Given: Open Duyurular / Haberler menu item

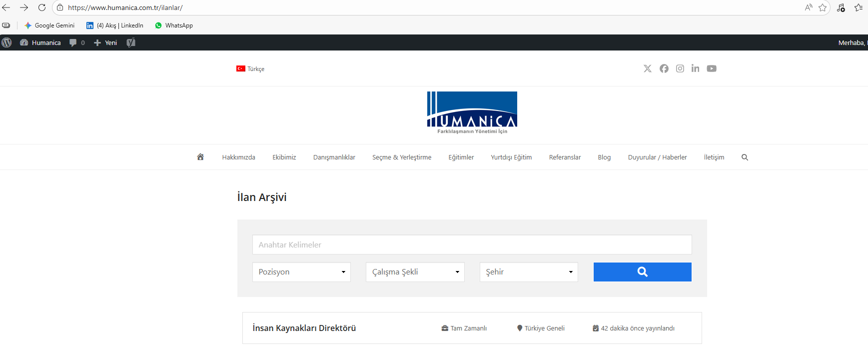Looking at the screenshot, I should (658, 157).
